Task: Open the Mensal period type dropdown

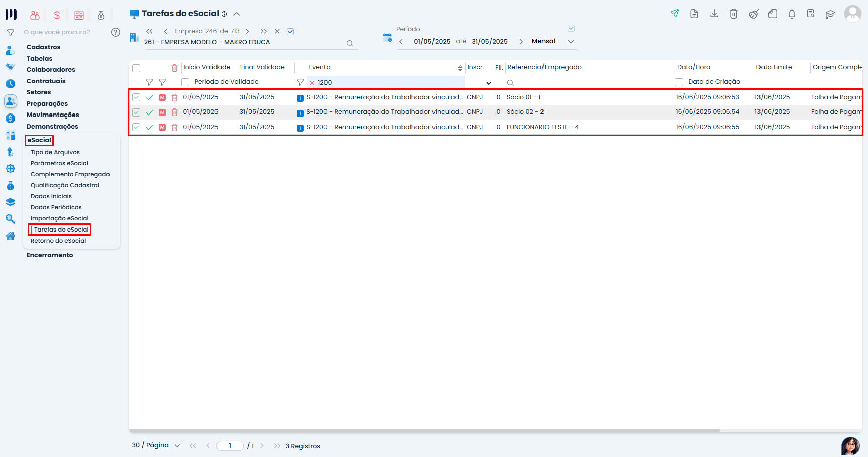Action: [571, 42]
